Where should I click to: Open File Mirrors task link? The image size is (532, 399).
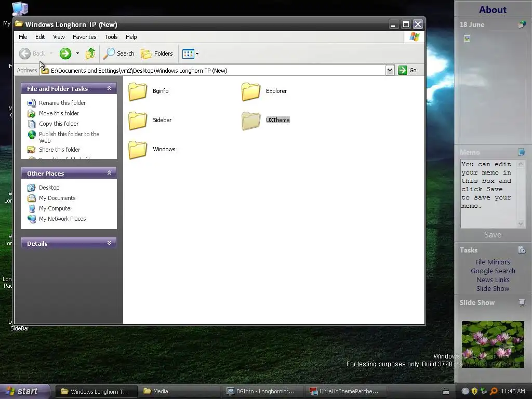coord(493,262)
